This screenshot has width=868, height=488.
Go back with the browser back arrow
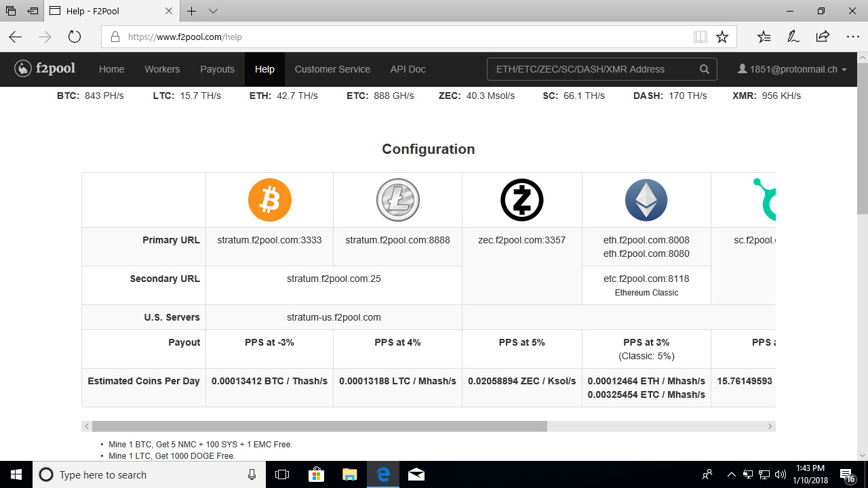[16, 37]
